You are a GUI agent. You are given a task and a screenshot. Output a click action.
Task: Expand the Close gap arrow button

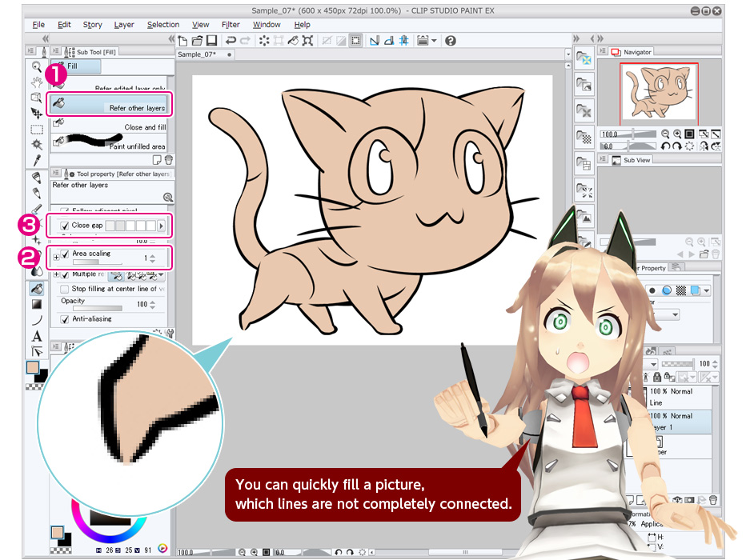[161, 226]
